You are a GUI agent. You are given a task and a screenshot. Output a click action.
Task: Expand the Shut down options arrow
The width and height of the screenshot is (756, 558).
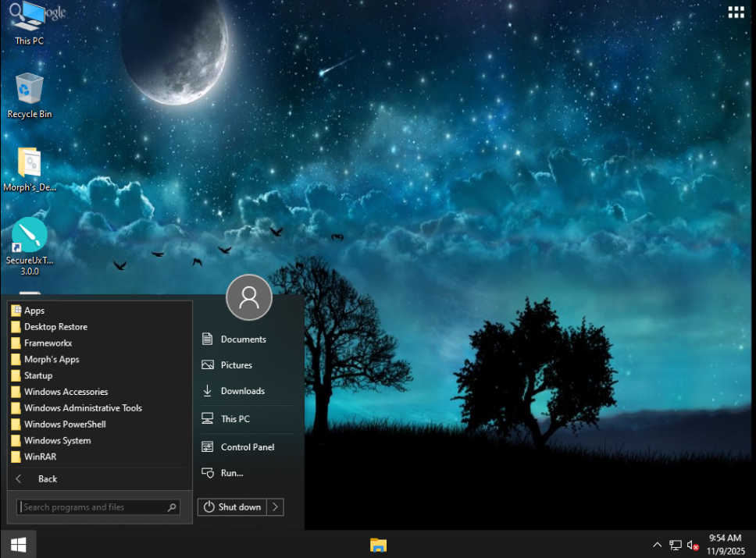[275, 507]
